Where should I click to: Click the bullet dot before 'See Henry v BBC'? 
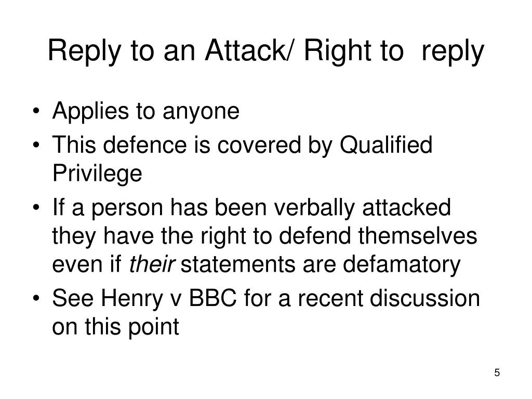pos(37,299)
